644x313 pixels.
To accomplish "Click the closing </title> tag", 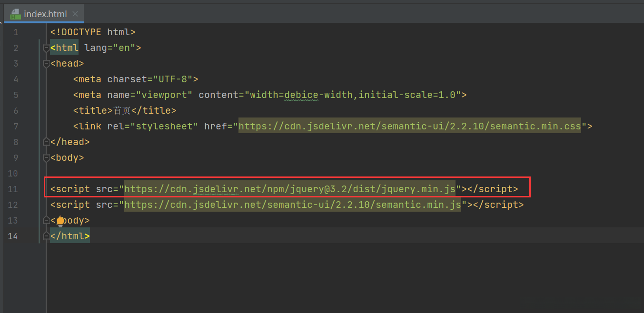I will point(154,111).
